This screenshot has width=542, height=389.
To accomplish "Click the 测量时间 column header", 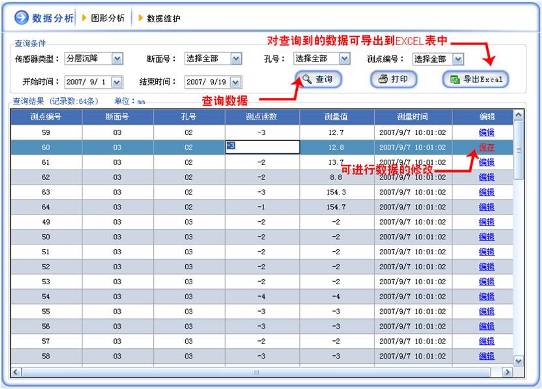I will [413, 117].
